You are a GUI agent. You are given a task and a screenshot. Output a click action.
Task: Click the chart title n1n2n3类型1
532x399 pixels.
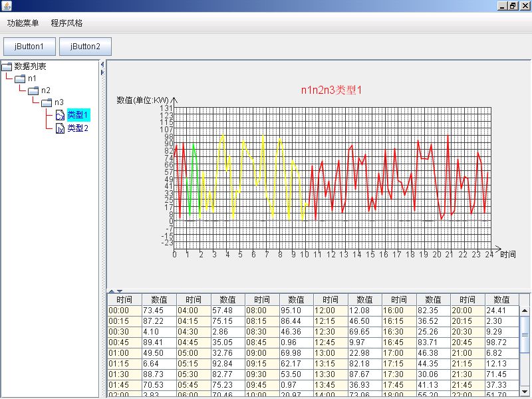tap(331, 90)
